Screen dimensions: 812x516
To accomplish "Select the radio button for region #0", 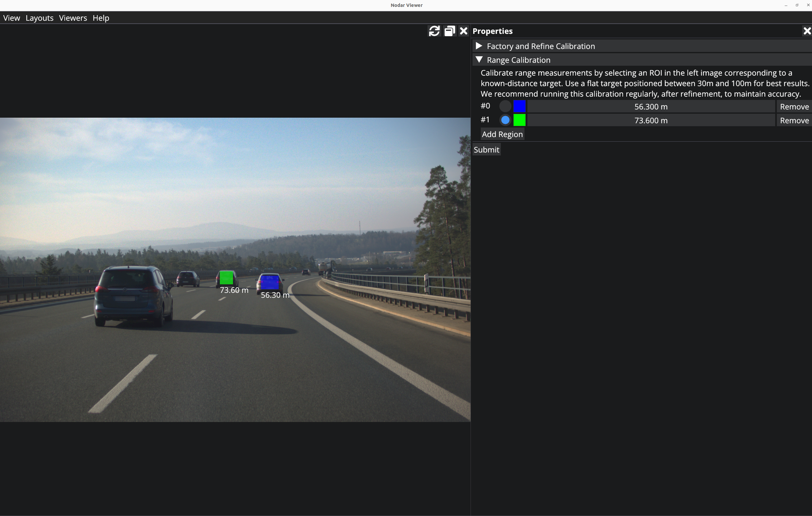I will (x=505, y=106).
